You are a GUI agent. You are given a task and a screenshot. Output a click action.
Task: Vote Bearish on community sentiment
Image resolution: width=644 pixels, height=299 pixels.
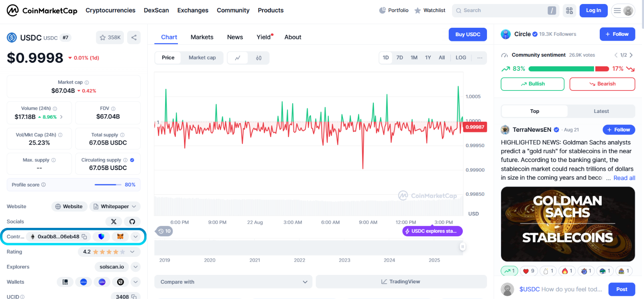coord(602,84)
